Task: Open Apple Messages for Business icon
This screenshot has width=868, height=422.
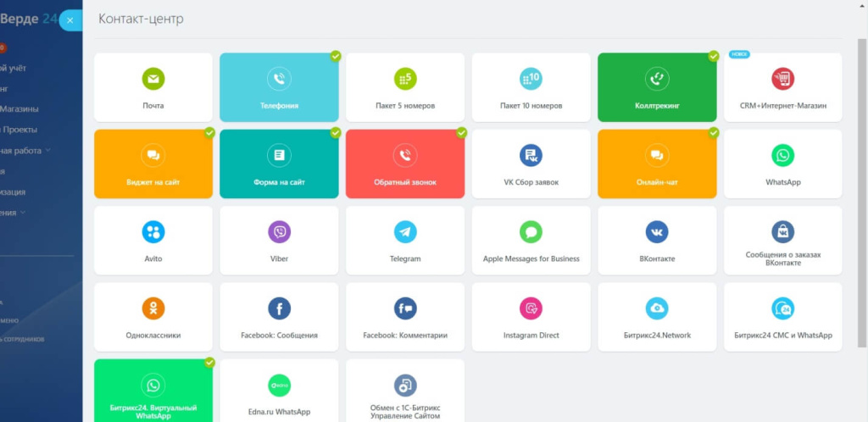Action: click(531, 232)
